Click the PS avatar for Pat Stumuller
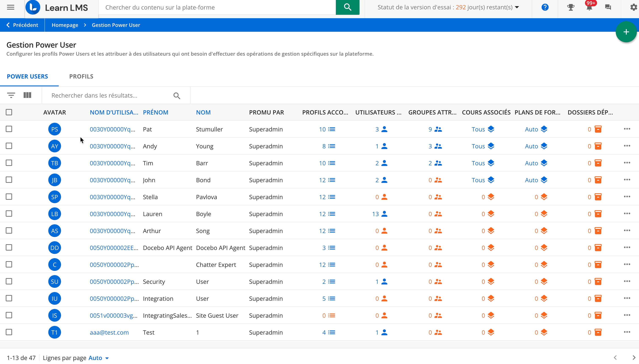The image size is (639, 364). click(x=55, y=129)
